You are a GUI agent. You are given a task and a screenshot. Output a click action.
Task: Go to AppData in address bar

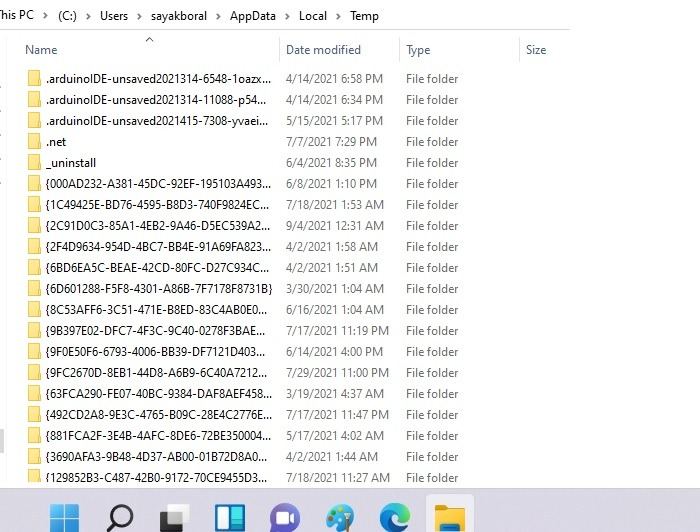click(253, 16)
